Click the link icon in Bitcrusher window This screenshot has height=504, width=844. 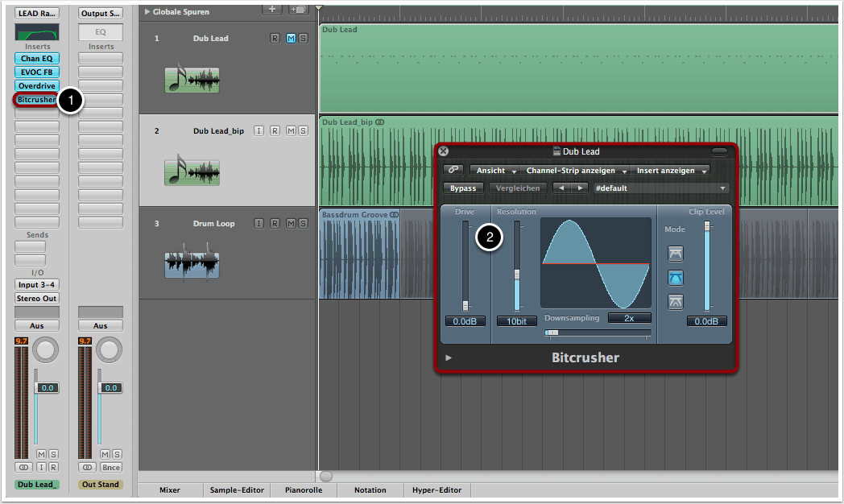click(453, 170)
